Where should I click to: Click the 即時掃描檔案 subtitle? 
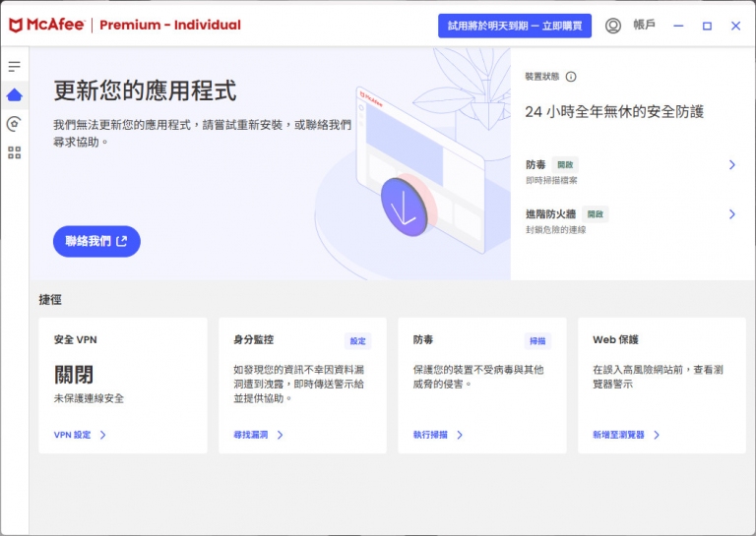coord(551,180)
